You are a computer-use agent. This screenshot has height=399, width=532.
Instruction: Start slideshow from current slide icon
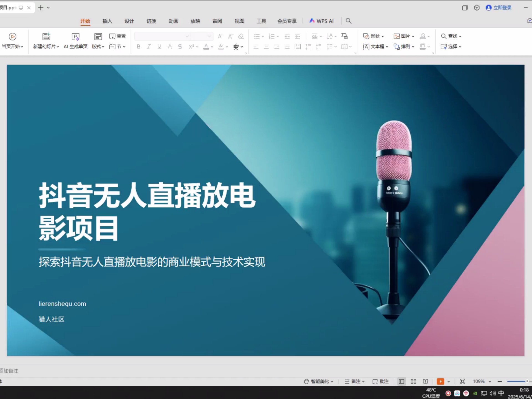tap(12, 37)
